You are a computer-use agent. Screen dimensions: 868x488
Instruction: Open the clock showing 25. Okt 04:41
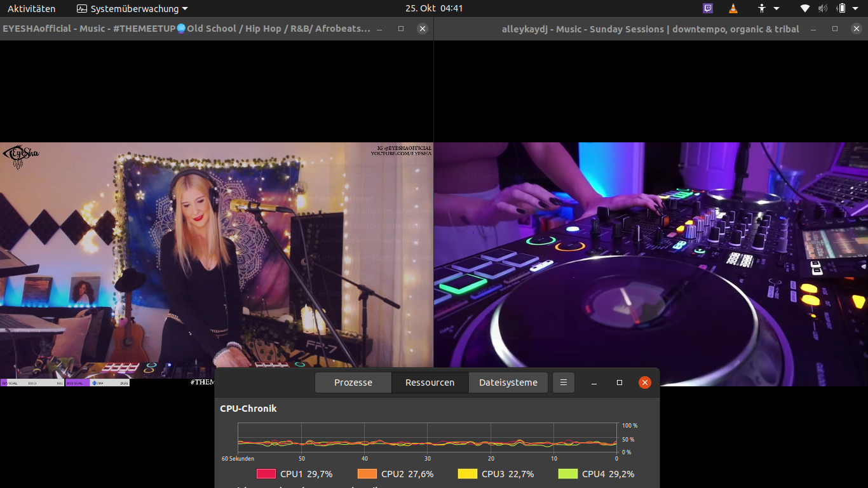(434, 8)
